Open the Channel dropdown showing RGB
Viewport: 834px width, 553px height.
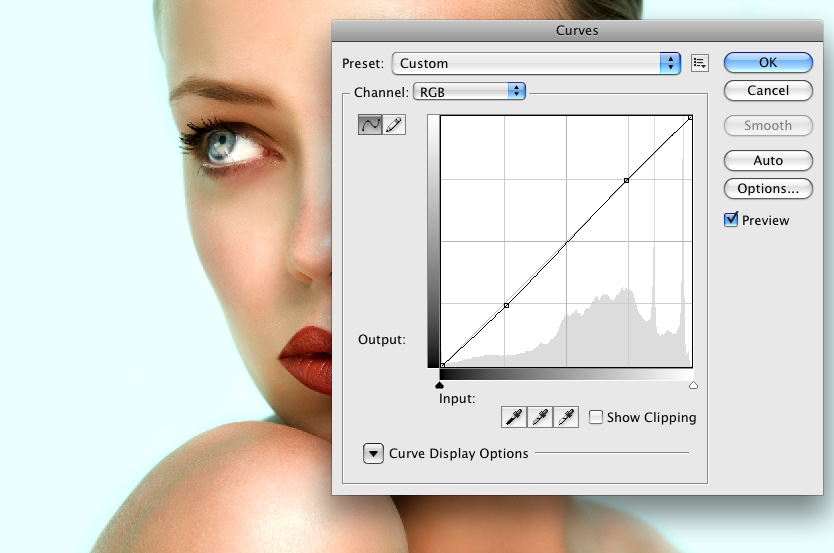[470, 91]
